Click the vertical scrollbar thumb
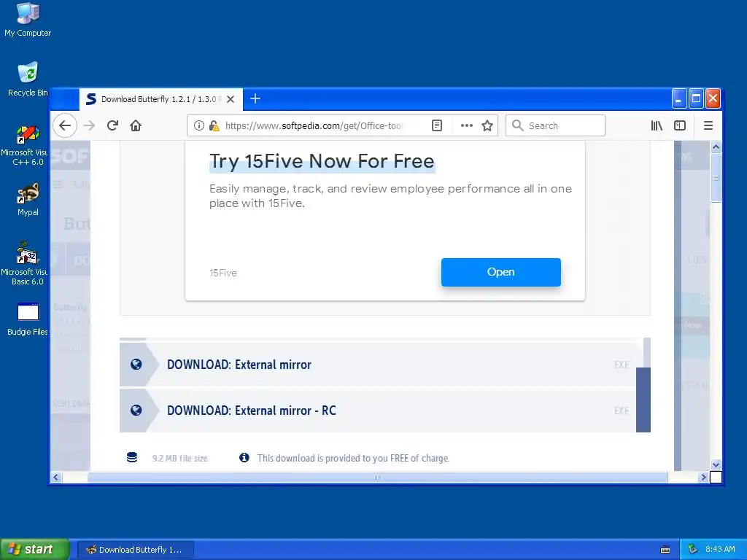Image resolution: width=747 pixels, height=560 pixels. [x=716, y=178]
